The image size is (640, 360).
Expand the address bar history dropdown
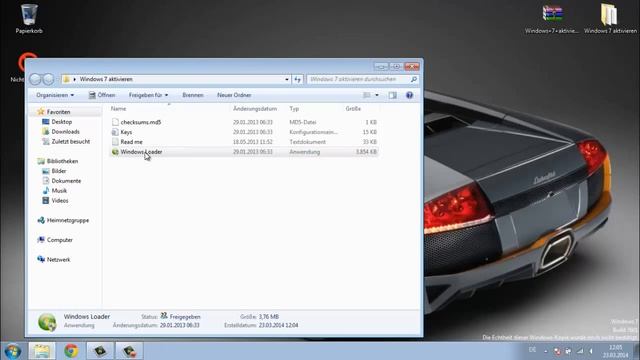coord(287,79)
